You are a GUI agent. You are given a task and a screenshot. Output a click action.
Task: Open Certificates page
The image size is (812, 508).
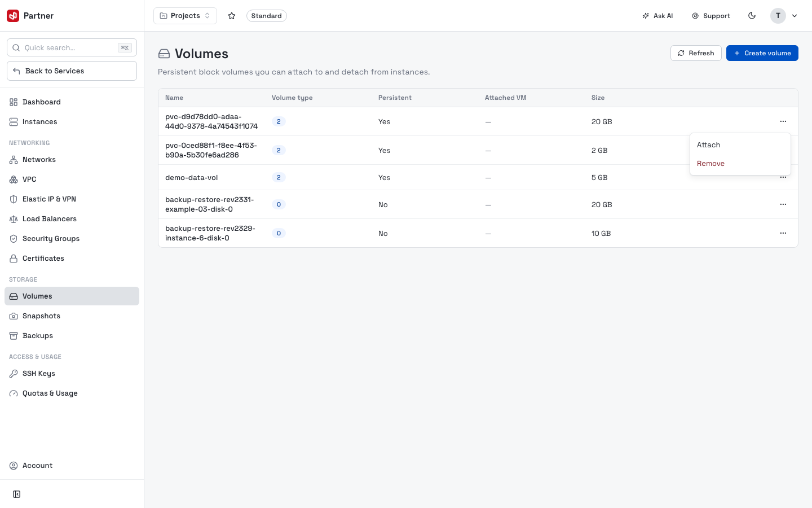[72, 259]
